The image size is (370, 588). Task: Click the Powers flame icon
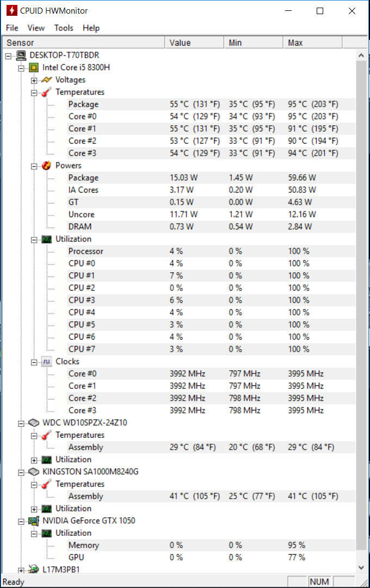pos(46,166)
